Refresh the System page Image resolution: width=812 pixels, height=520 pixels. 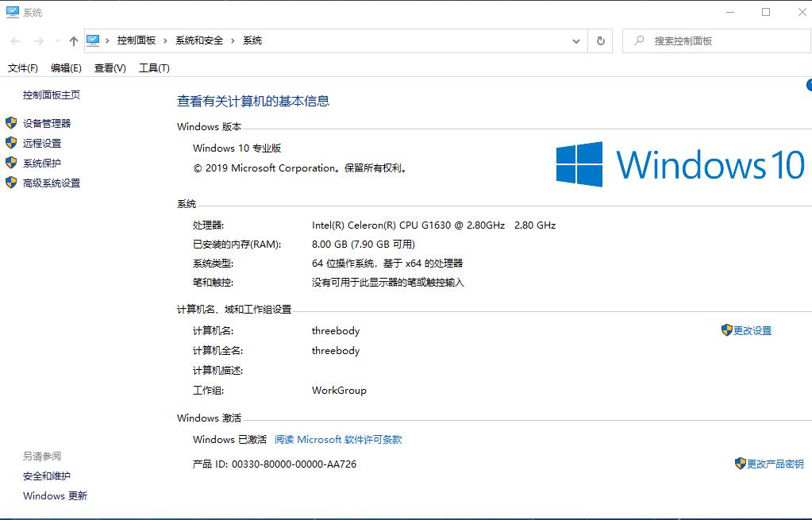pyautogui.click(x=600, y=41)
